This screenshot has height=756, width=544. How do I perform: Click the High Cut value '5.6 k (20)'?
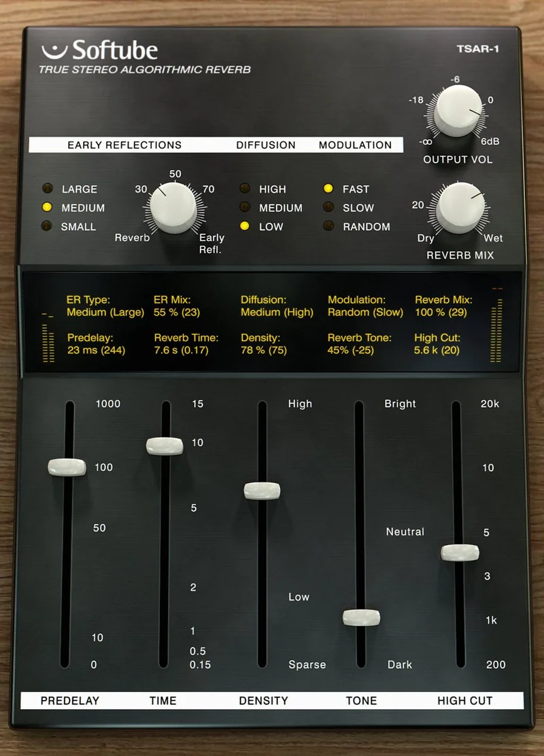(x=437, y=350)
